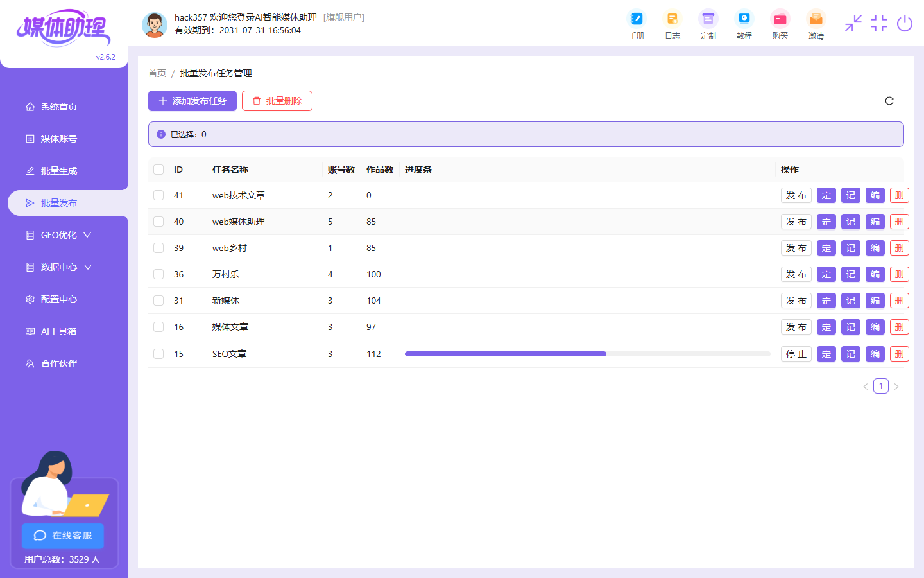The width and height of the screenshot is (924, 578).
Task: Check the box for 万村乐 row
Action: coord(158,274)
